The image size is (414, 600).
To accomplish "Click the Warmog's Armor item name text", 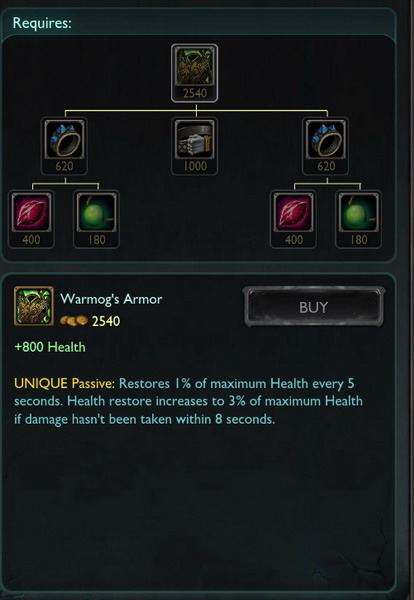I will pos(111,299).
